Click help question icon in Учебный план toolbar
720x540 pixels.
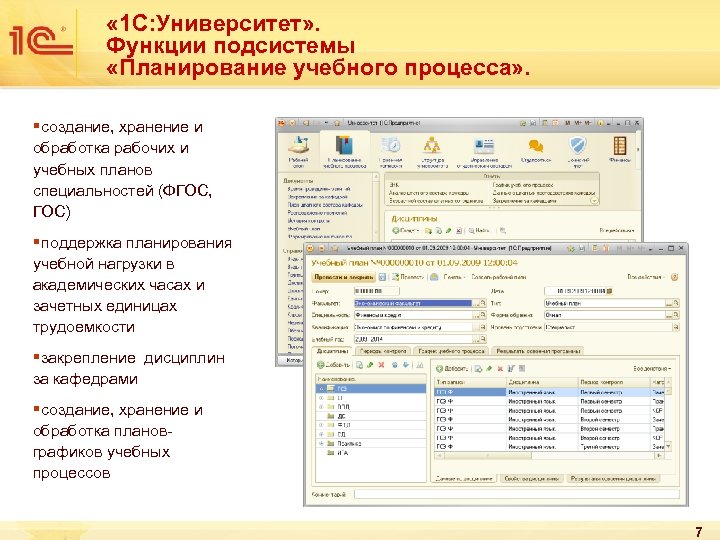pyautogui.click(x=675, y=277)
